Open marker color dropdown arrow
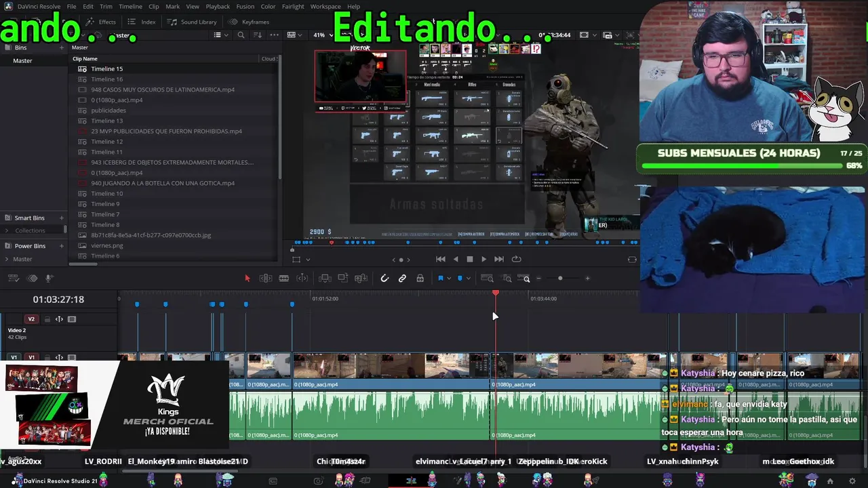The image size is (868, 488). pyautogui.click(x=469, y=279)
